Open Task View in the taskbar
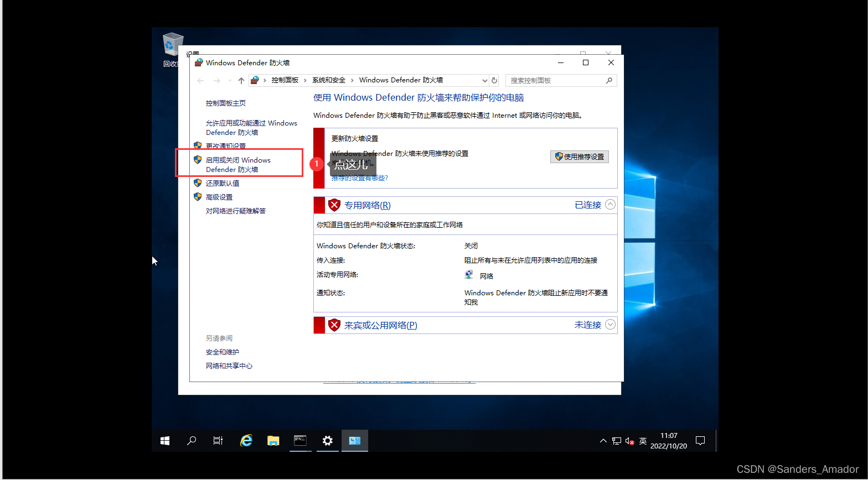Image resolution: width=868 pixels, height=480 pixels. coord(218,441)
